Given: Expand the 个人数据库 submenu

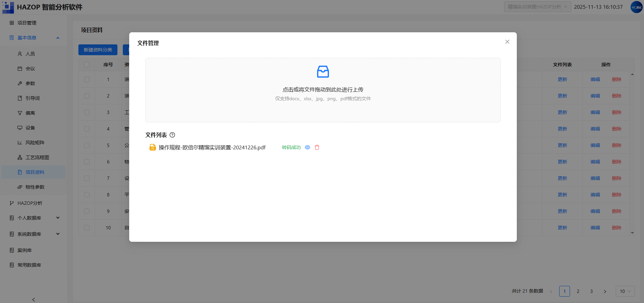Looking at the screenshot, I should [x=58, y=218].
